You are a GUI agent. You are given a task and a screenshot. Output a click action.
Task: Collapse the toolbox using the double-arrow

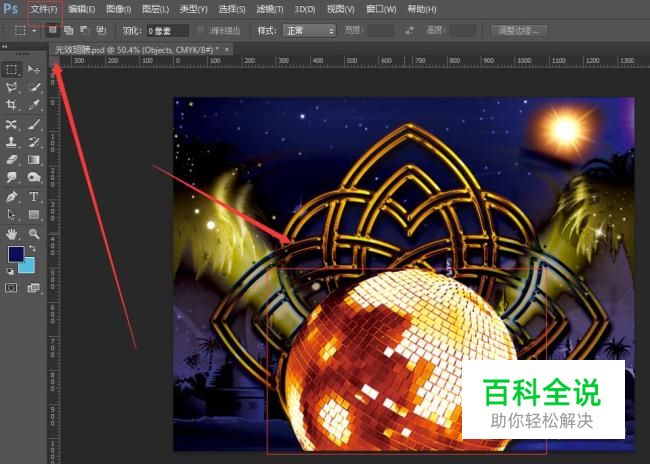pyautogui.click(x=5, y=46)
